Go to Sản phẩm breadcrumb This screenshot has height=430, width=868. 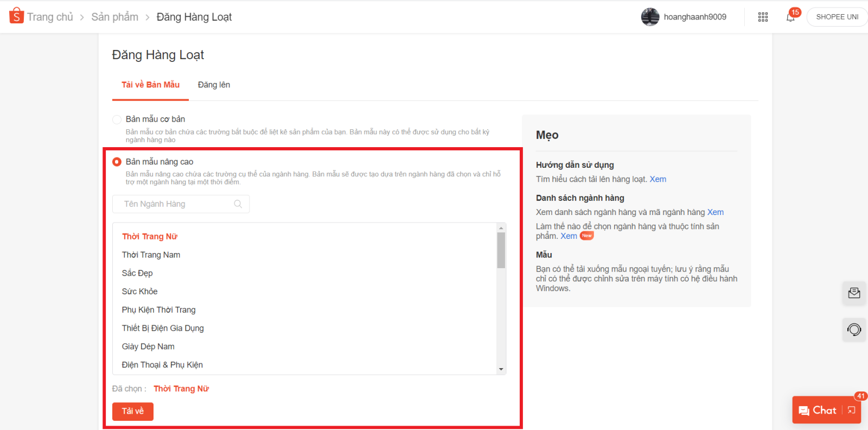click(x=114, y=17)
